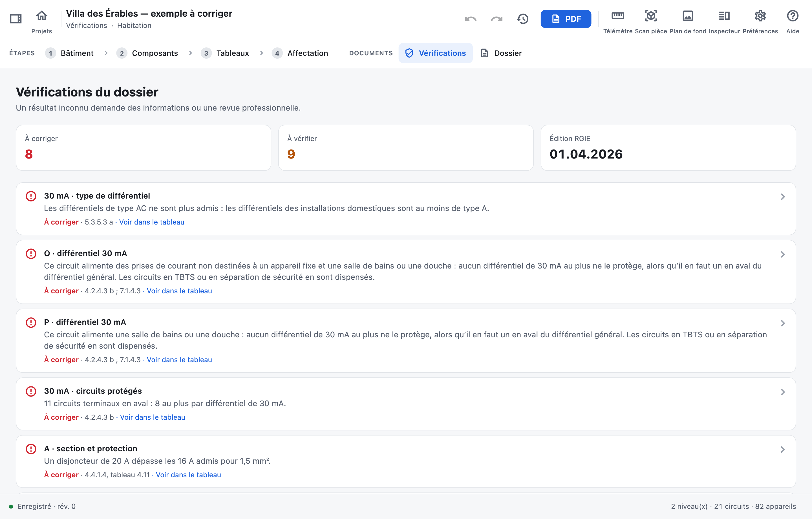Click the Édition RGIE date 01.04.2026
Screen dimensions: 812x519
coord(586,154)
